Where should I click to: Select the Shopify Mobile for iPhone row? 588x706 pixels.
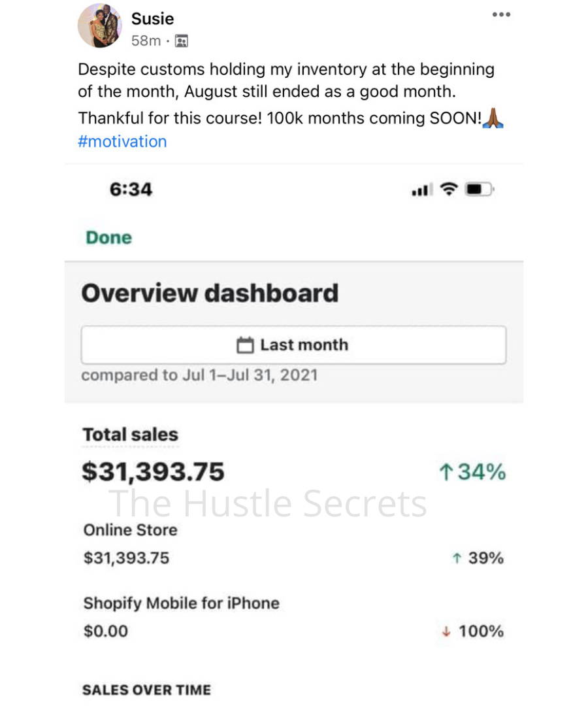pos(293,617)
